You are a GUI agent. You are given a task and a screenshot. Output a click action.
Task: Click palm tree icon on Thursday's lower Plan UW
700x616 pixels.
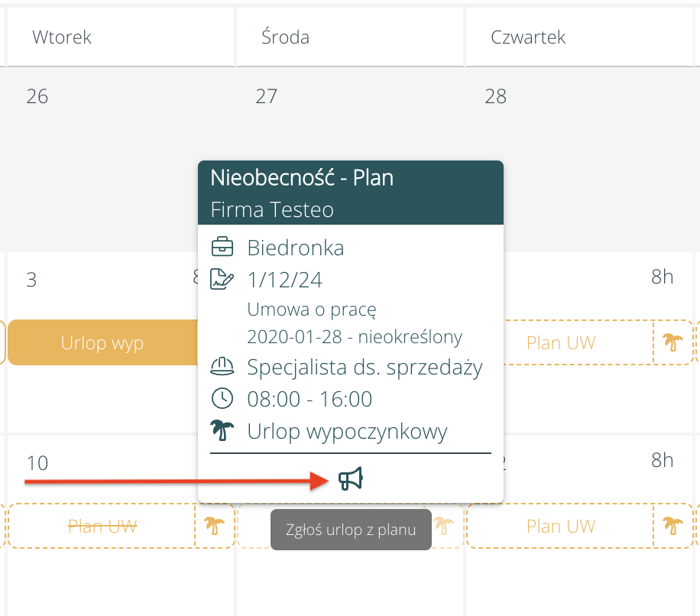click(672, 526)
